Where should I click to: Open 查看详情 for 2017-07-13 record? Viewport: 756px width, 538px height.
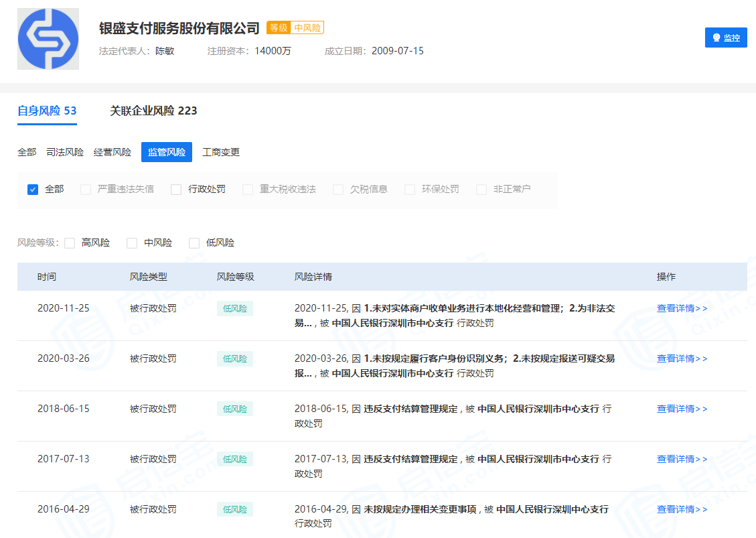pyautogui.click(x=682, y=459)
